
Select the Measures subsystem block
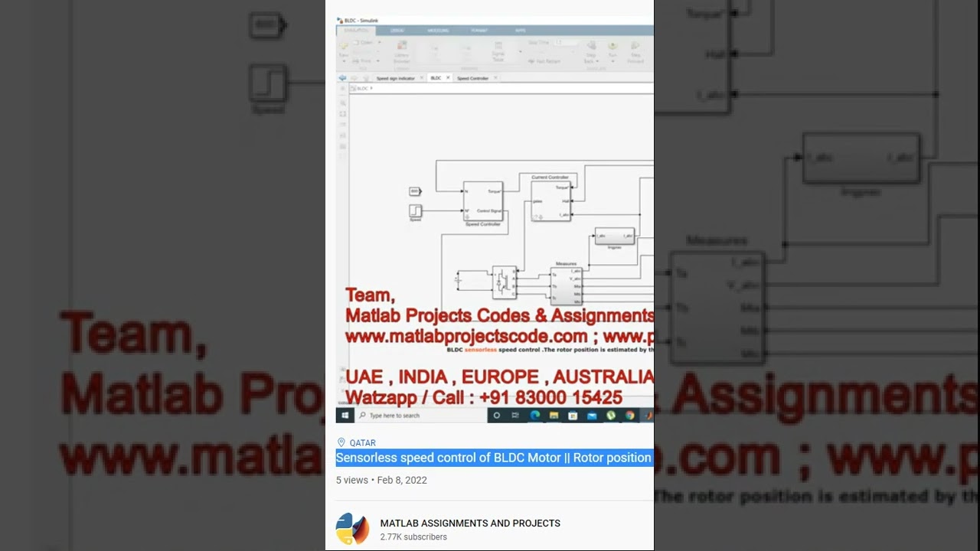pyautogui.click(x=567, y=285)
